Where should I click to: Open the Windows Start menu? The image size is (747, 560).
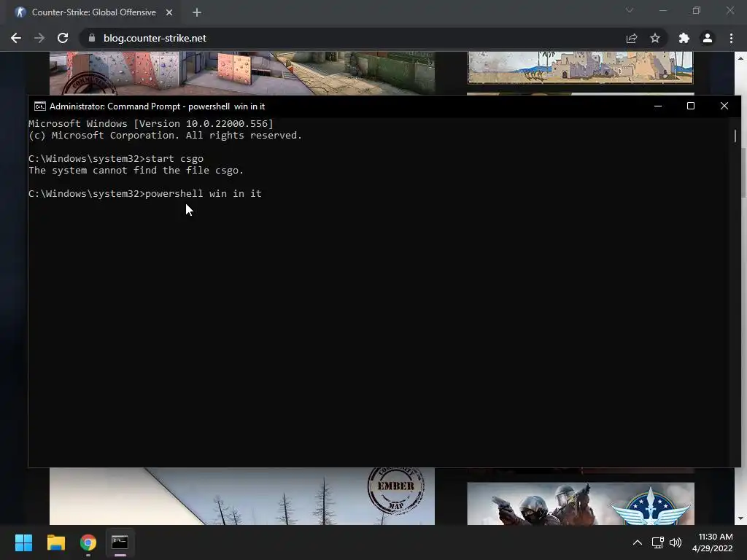point(23,542)
